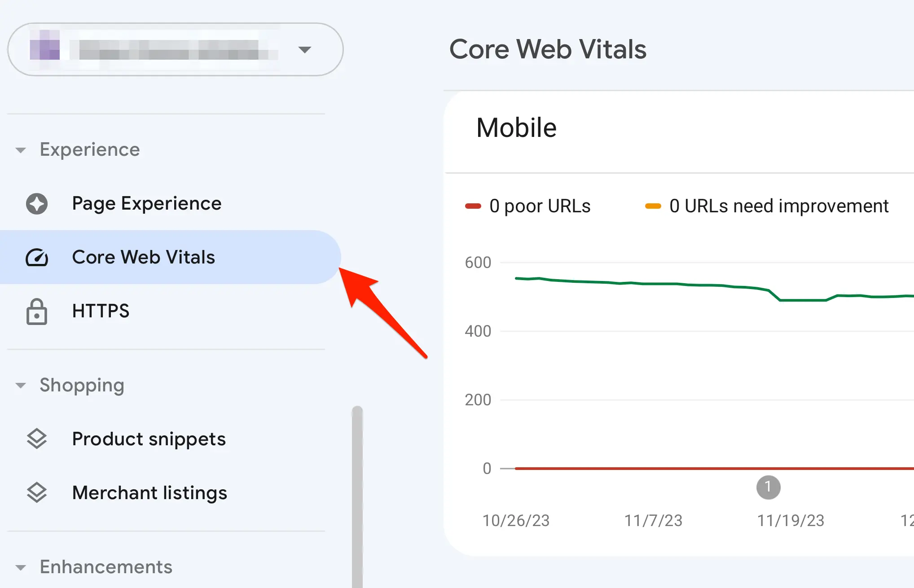Click the Product snippets layers icon
Image resolution: width=914 pixels, height=588 pixels.
pyautogui.click(x=37, y=439)
